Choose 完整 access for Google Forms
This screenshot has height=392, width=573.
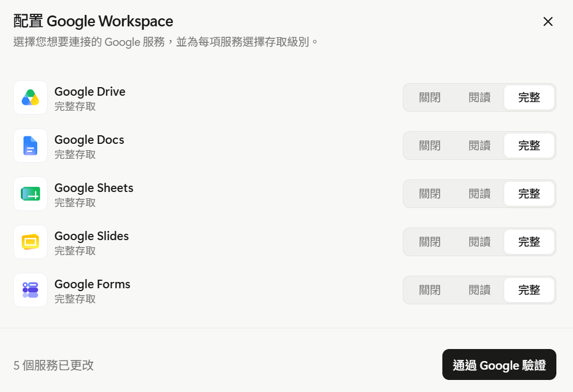[529, 291]
